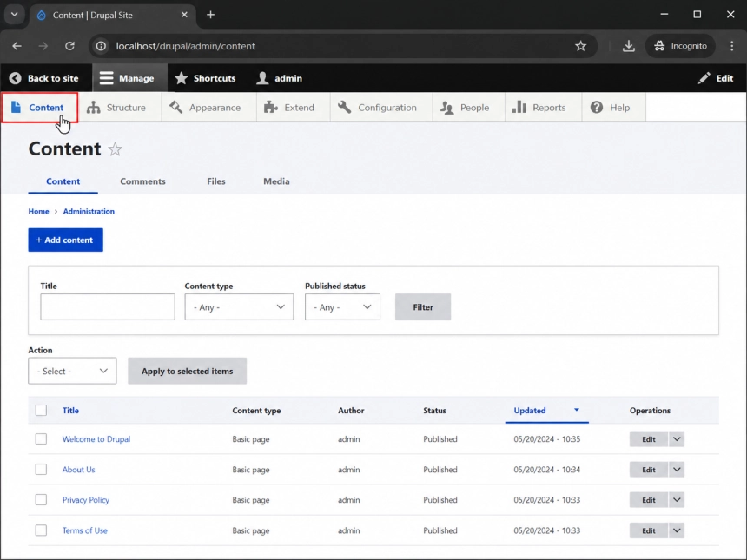Viewport: 747px width, 560px height.
Task: Open the Help admin section
Action: (x=611, y=108)
